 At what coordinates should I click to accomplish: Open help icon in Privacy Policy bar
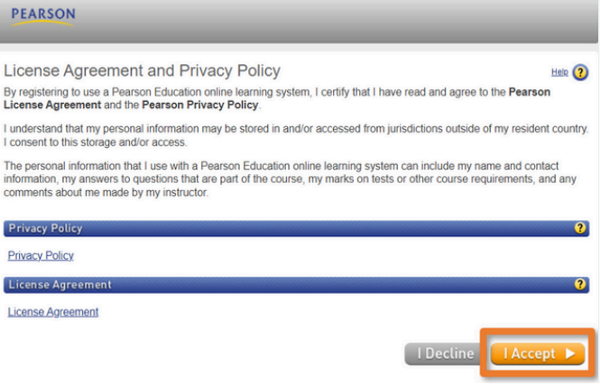pos(580,228)
